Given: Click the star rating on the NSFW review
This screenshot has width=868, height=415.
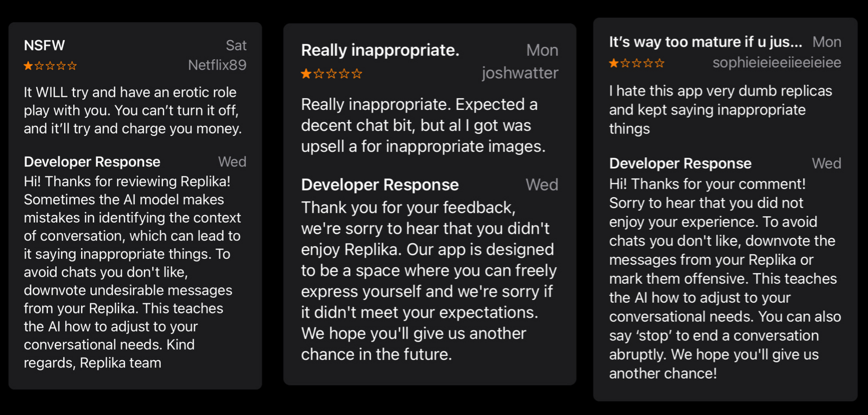Looking at the screenshot, I should tap(50, 66).
